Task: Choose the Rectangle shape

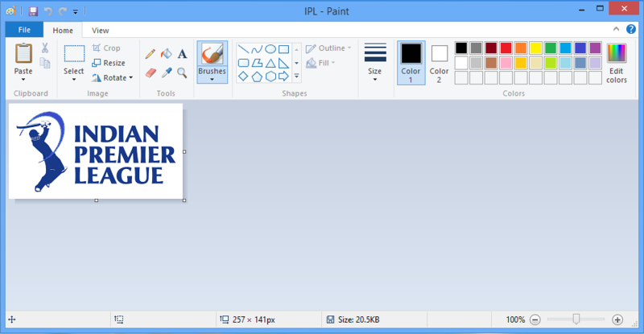Action: click(x=284, y=49)
